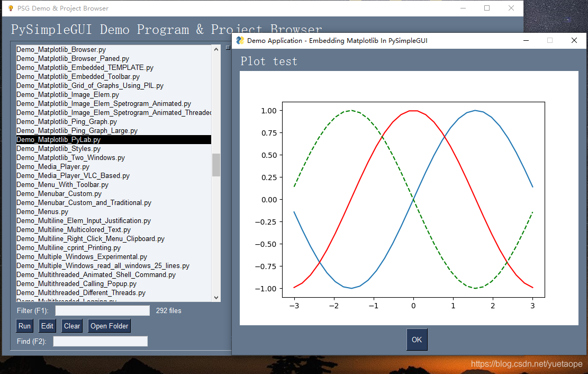588x374 pixels.
Task: Select Demo_Matplotlib_Two_Windows.py
Action: [x=114, y=158]
